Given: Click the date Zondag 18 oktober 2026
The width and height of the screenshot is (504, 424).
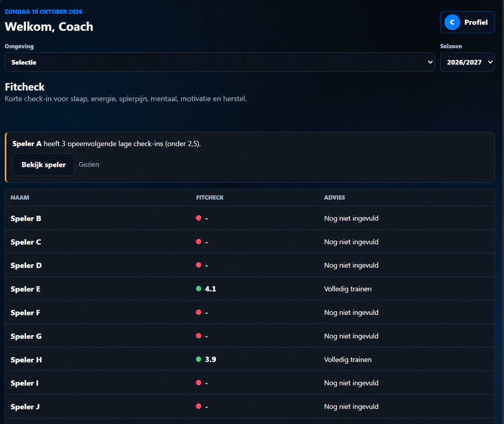Looking at the screenshot, I should [x=44, y=11].
